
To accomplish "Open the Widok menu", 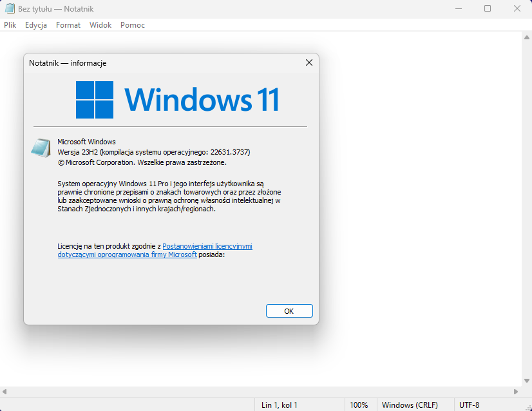I will click(100, 25).
